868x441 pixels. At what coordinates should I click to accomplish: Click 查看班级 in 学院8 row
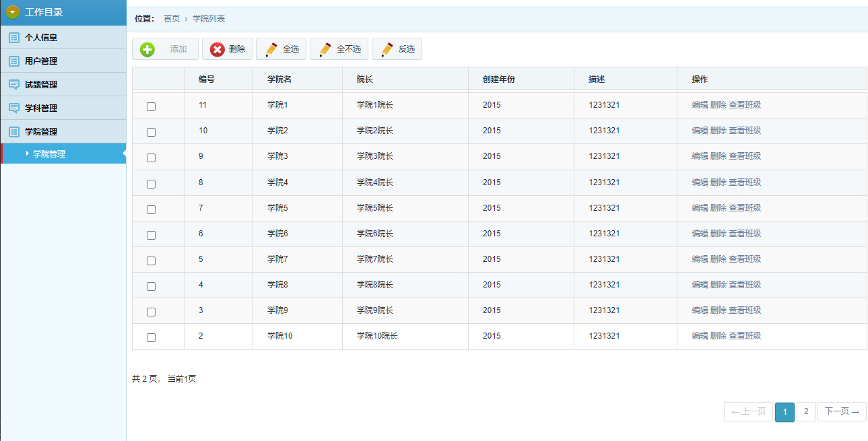tap(745, 285)
